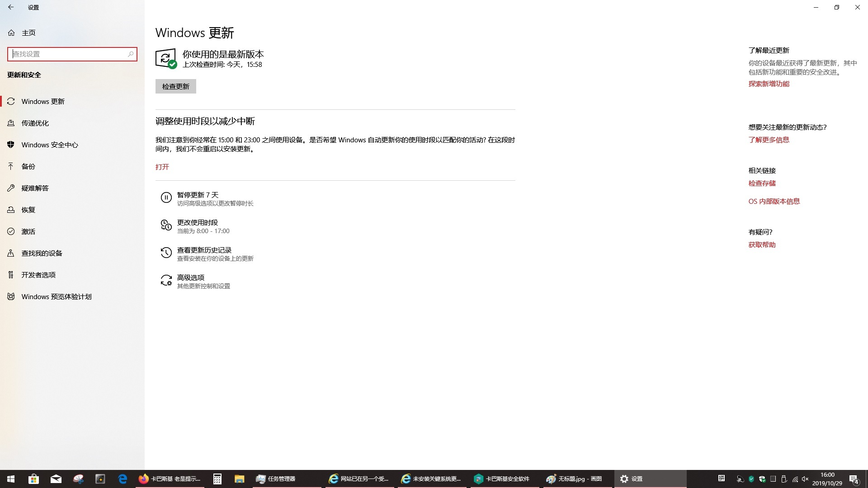Viewport: 868px width, 488px height.
Task: Click Kaspersky green shield tray icon
Action: point(751,479)
